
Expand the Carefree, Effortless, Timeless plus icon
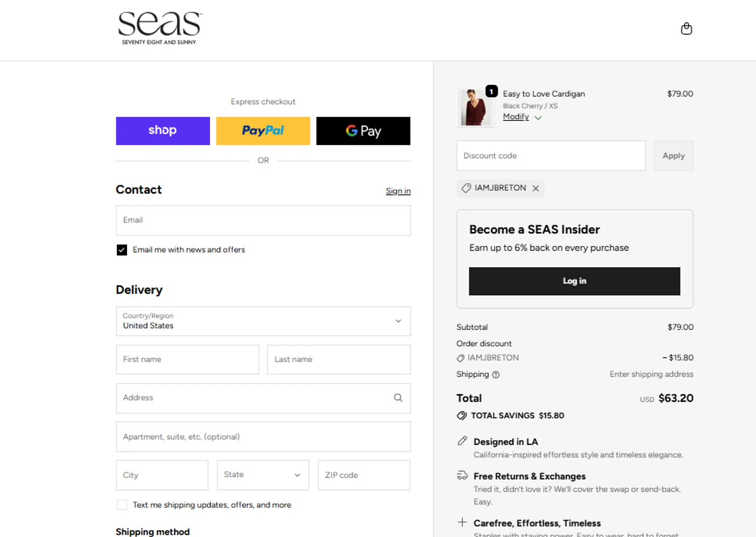pos(462,522)
